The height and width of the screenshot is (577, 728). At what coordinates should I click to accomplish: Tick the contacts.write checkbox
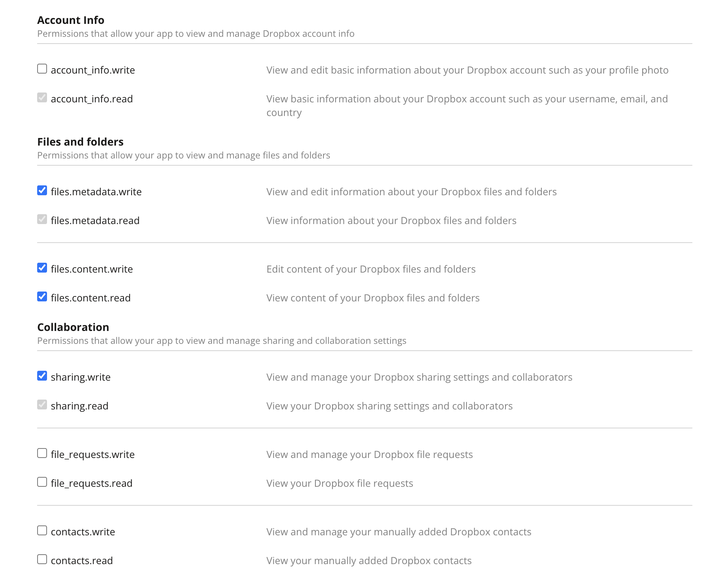[42, 531]
